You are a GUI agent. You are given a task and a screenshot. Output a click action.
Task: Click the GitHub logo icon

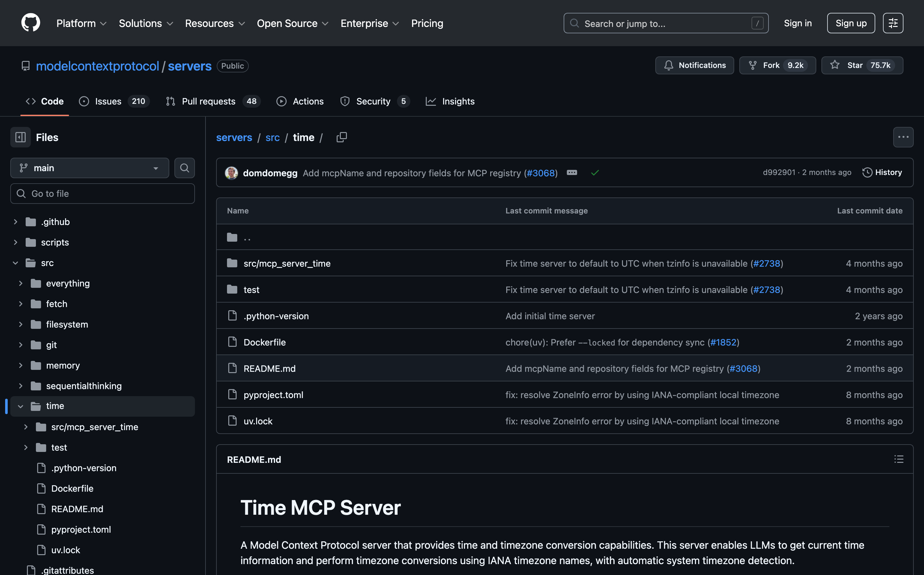30,23
